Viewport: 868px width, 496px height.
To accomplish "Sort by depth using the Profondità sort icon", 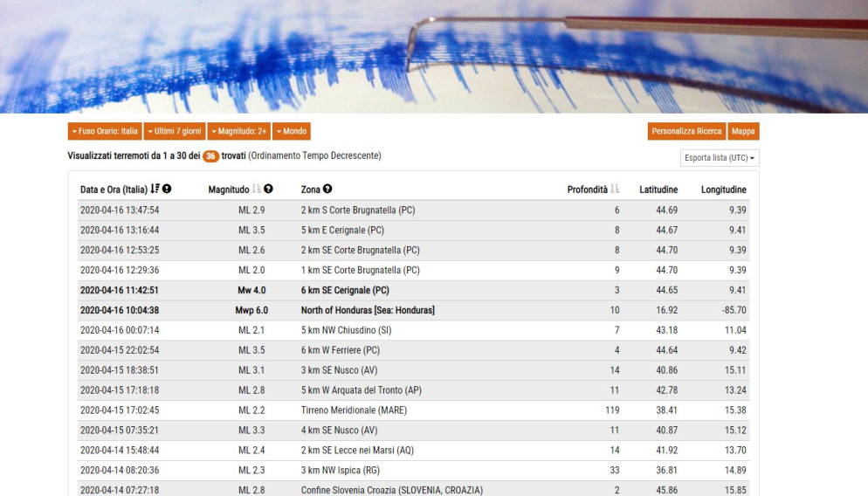I will click(x=616, y=189).
